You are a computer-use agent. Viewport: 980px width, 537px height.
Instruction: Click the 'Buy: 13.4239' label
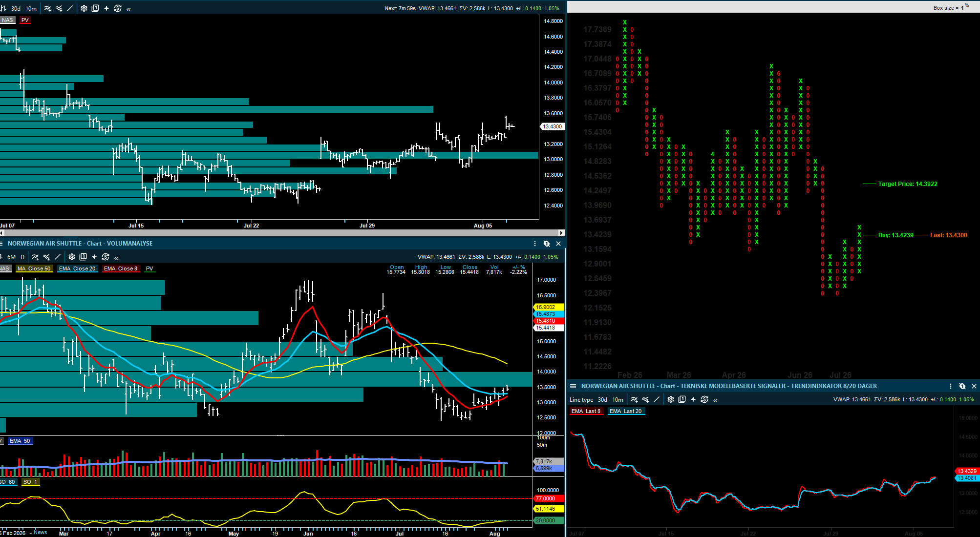895,235
